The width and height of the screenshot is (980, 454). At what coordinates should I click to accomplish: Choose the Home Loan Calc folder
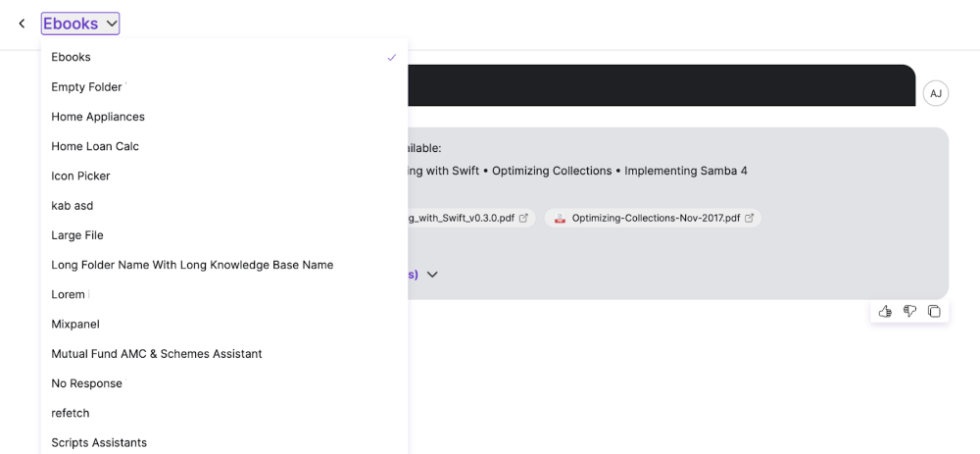coord(95,146)
